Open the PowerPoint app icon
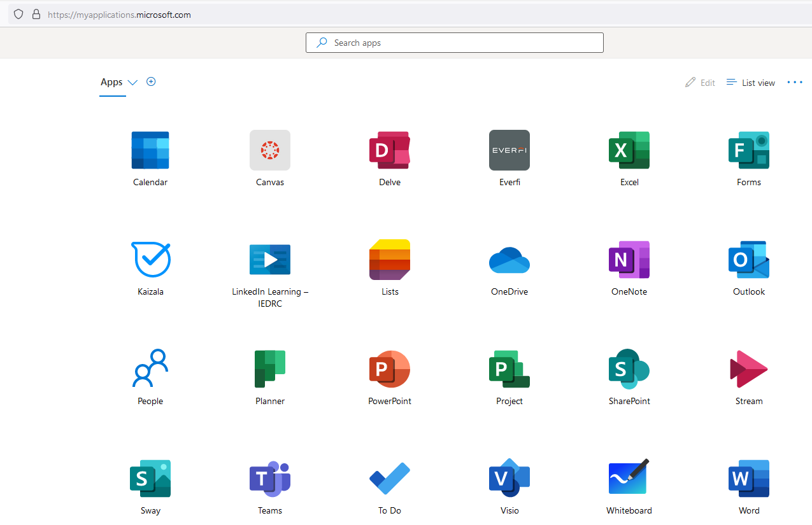Image resolution: width=812 pixels, height=525 pixels. (390, 369)
